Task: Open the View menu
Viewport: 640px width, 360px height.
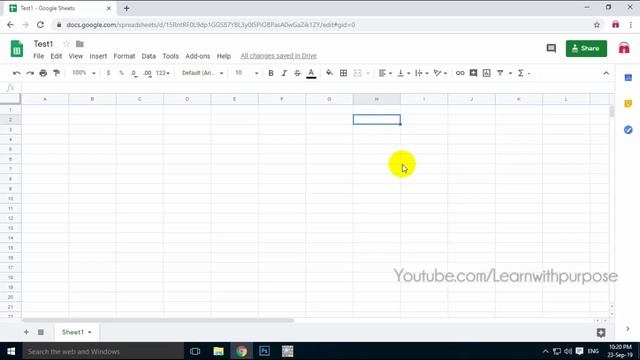Action: click(76, 56)
